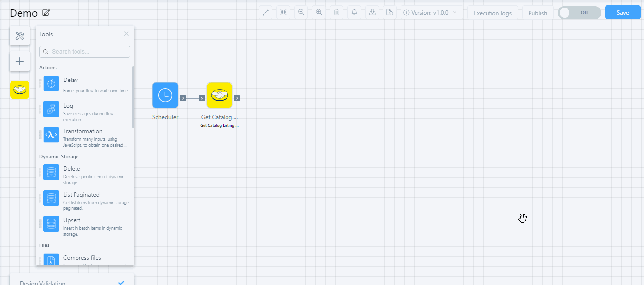Click the trash delete icon in toolbar
Viewport: 644px width, 285px height.
(x=337, y=13)
